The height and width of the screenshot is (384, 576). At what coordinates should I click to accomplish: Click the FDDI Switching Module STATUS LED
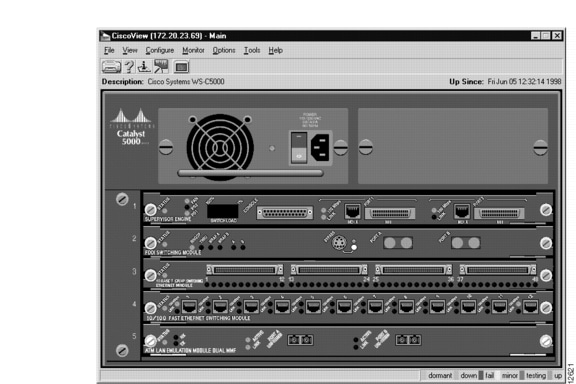pos(165,244)
